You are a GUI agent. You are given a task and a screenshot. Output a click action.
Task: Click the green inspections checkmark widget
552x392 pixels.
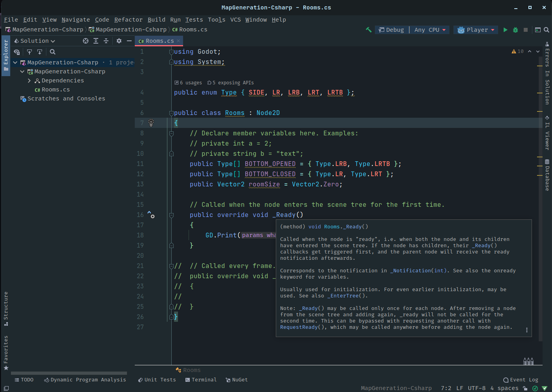[x=535, y=388]
